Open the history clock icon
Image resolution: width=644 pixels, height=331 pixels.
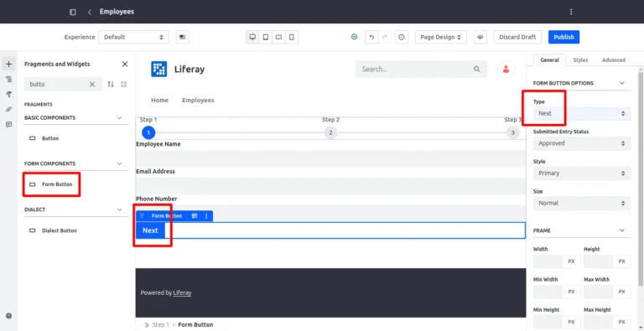tap(402, 37)
